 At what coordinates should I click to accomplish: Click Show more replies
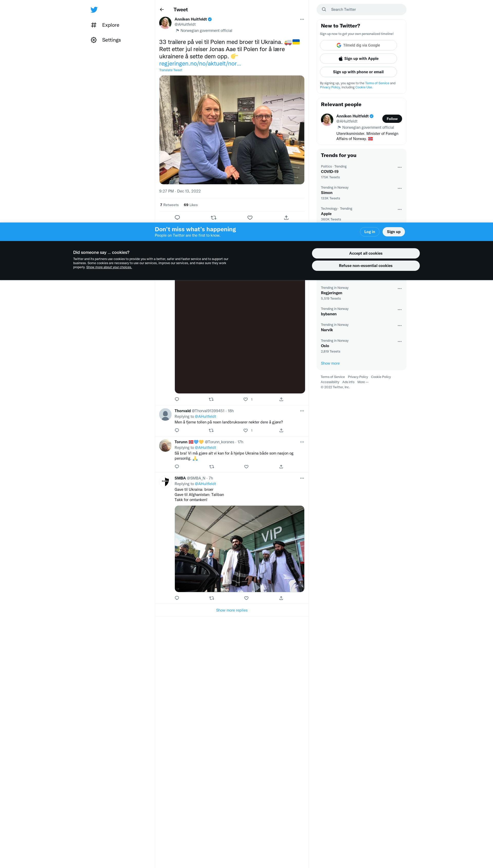pyautogui.click(x=232, y=611)
